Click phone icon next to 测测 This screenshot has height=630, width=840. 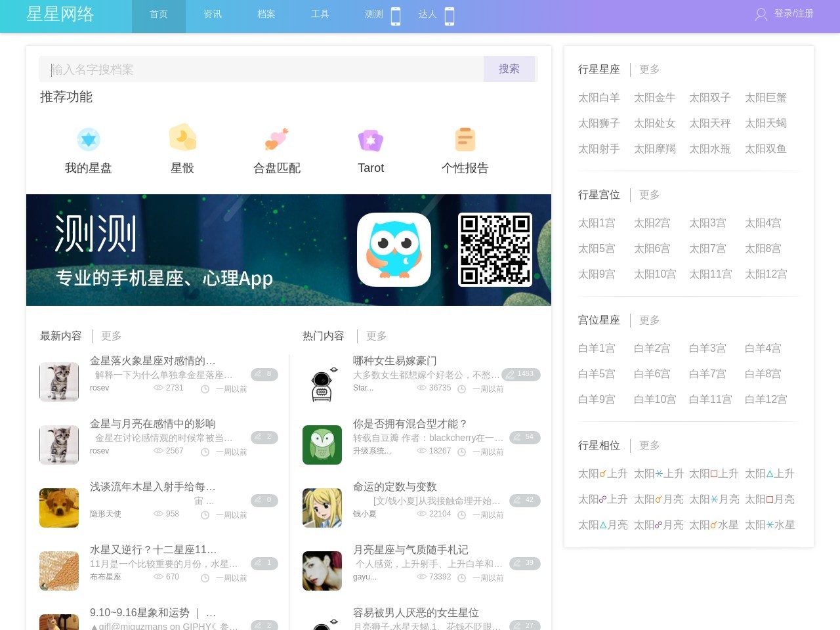click(396, 16)
